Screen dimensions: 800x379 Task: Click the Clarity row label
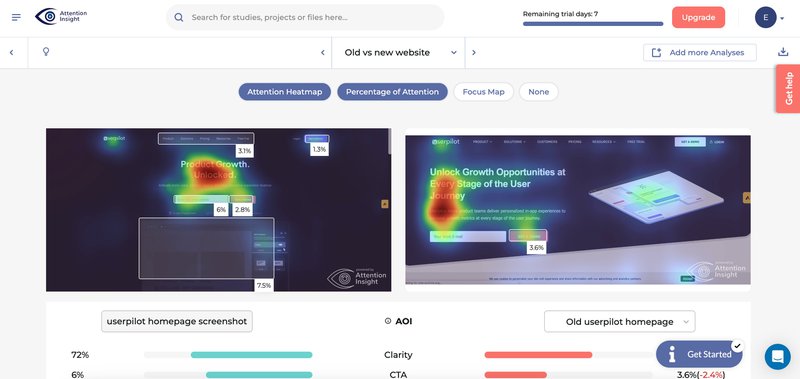point(398,355)
